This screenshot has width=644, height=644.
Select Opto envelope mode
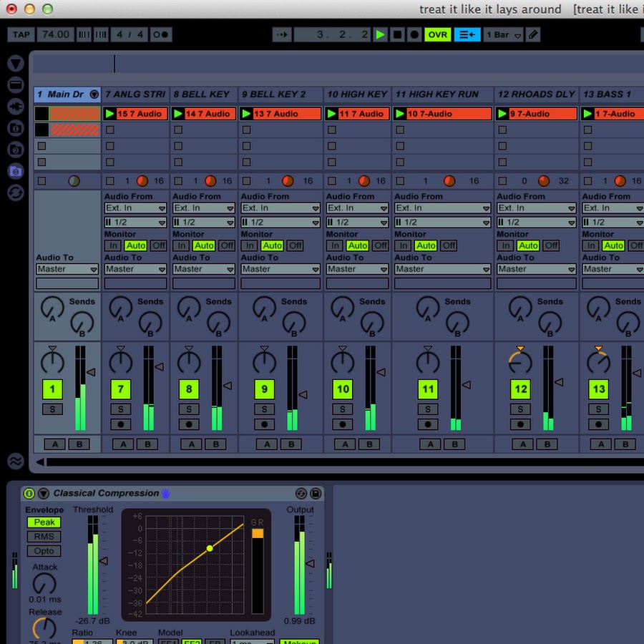click(44, 551)
